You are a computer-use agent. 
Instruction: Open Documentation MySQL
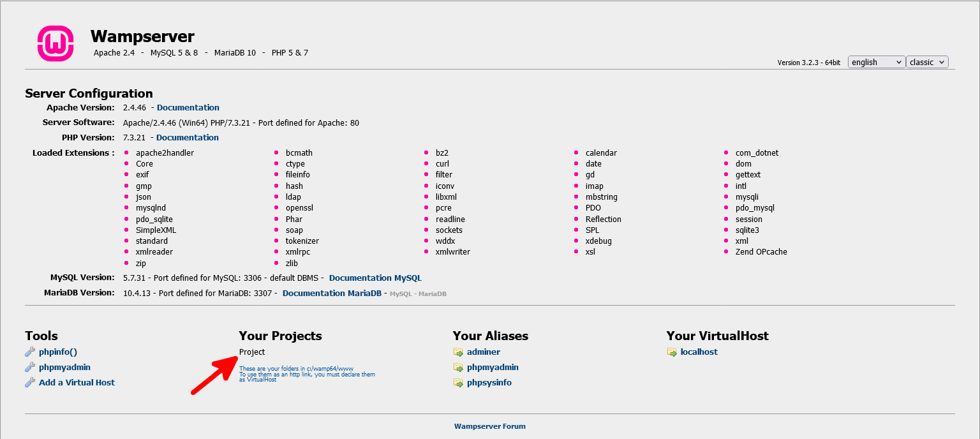point(375,278)
